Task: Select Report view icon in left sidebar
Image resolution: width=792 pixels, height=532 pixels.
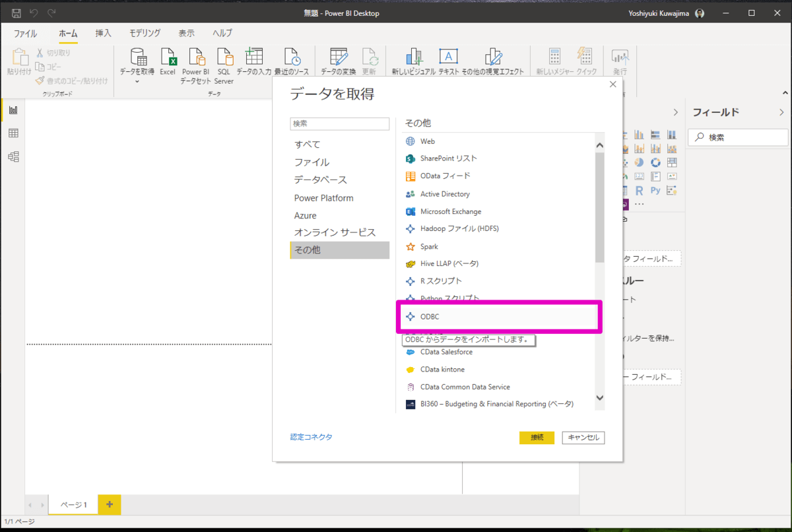Action: pyautogui.click(x=13, y=110)
